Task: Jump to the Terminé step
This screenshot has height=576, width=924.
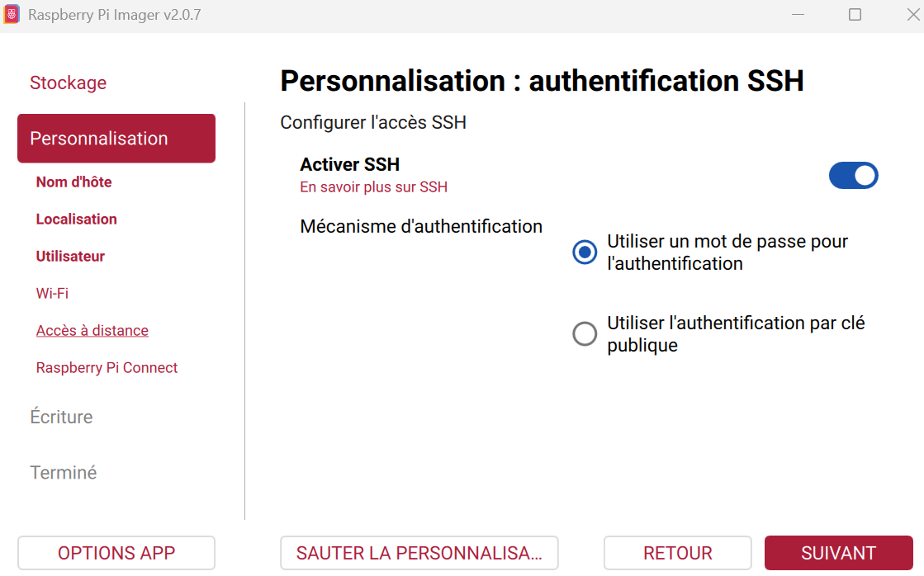Action: coord(64,472)
